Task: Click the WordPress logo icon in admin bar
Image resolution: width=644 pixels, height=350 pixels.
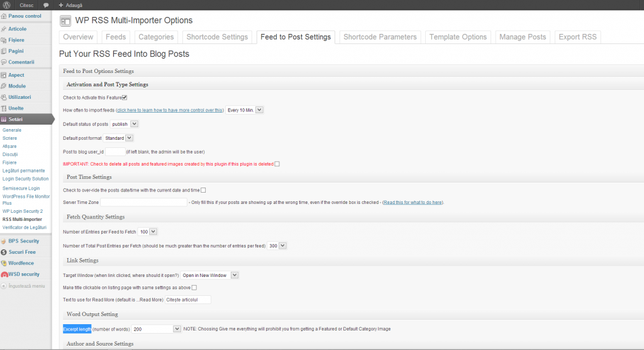Action: point(6,5)
